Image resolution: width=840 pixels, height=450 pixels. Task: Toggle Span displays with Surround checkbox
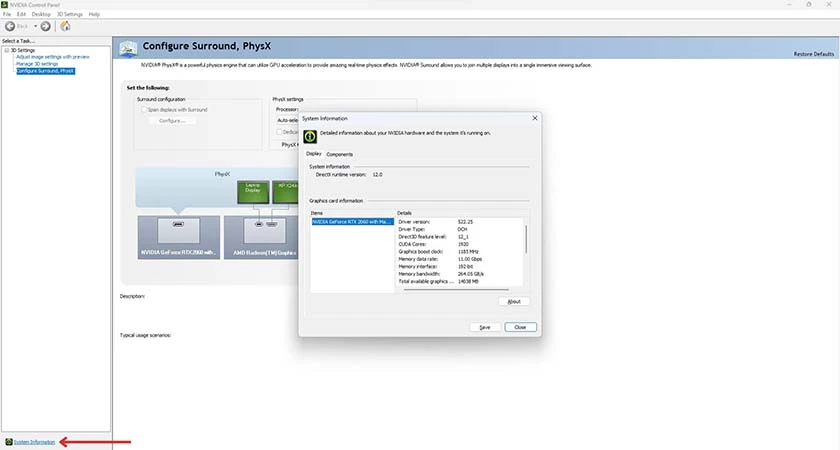tap(144, 110)
